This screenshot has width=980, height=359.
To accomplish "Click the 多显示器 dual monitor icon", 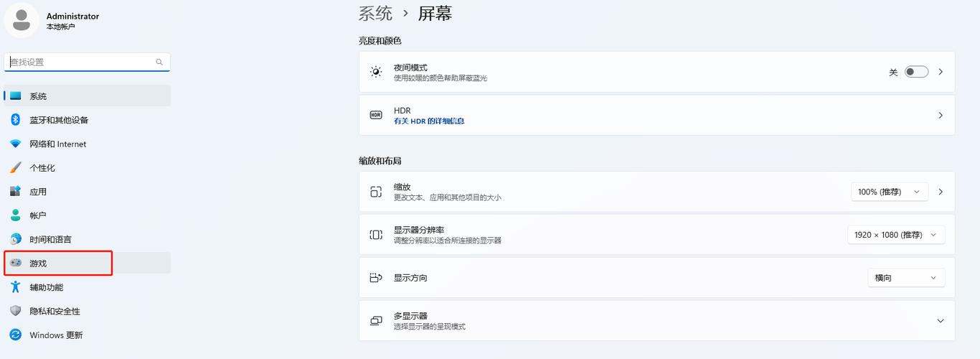I will point(376,321).
